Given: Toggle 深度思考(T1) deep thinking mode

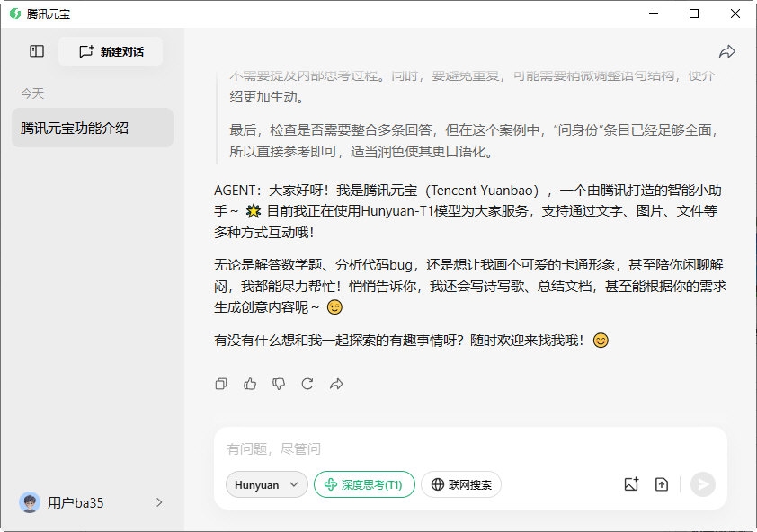Looking at the screenshot, I should coord(364,484).
